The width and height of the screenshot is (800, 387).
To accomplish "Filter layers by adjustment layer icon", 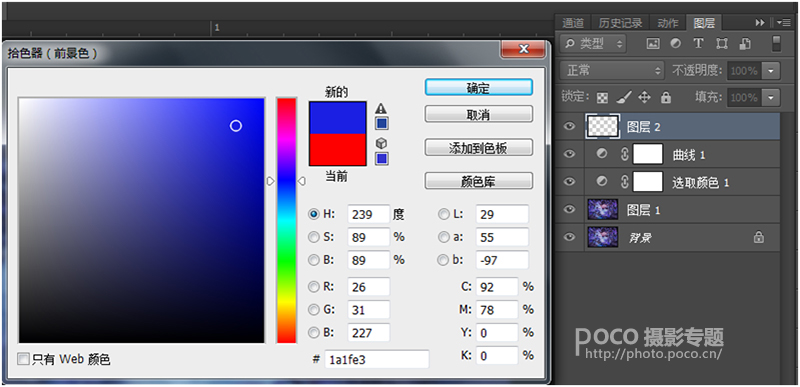I will coord(676,44).
